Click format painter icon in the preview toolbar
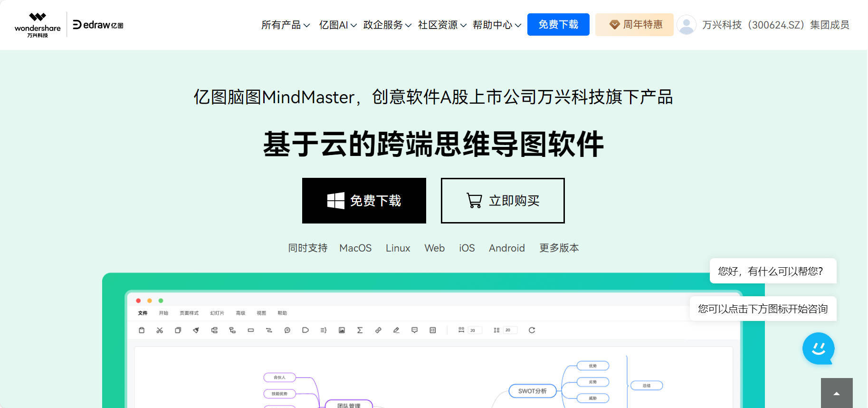 click(196, 330)
